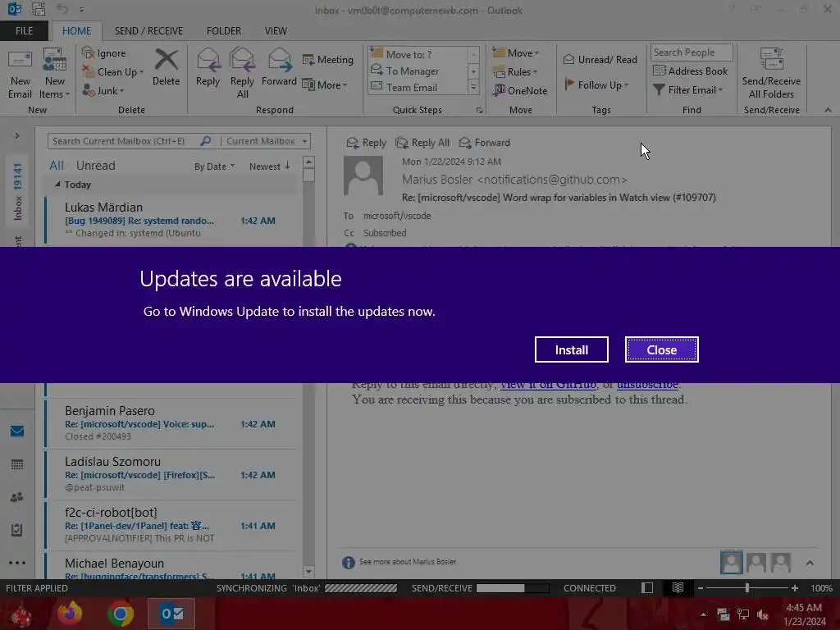
Task: Expand the people pane chevron
Action: (810, 563)
